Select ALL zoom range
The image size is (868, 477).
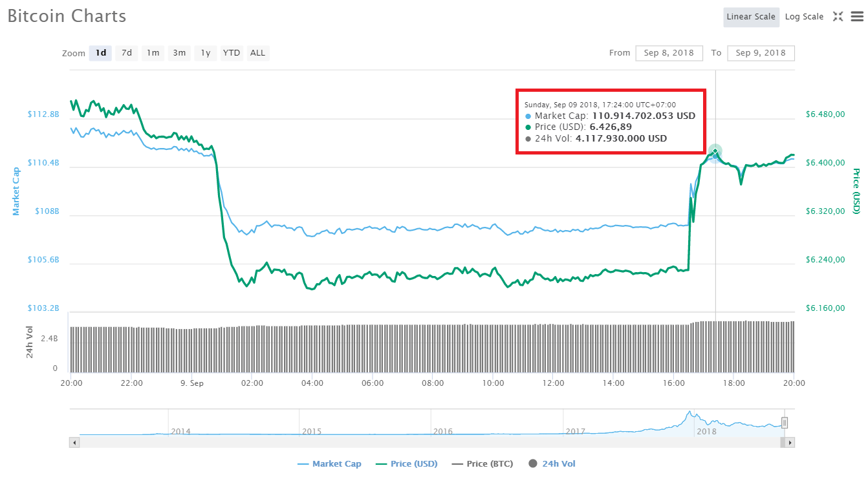tap(257, 53)
